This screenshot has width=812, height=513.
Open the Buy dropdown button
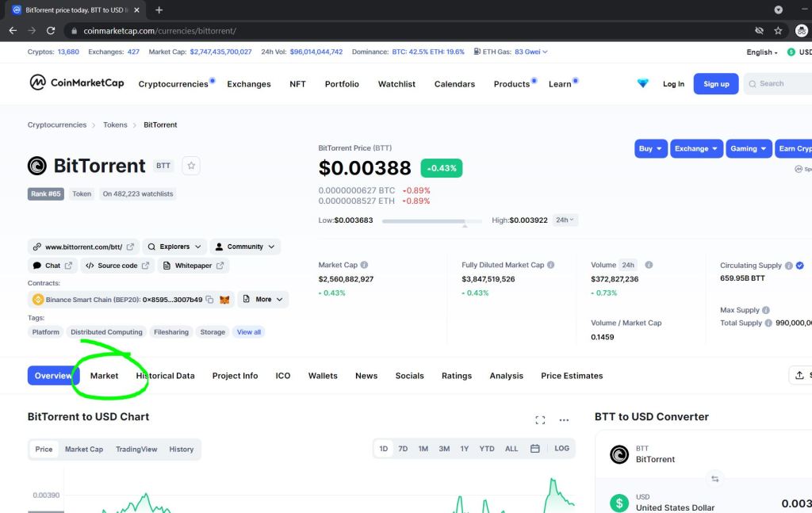650,148
